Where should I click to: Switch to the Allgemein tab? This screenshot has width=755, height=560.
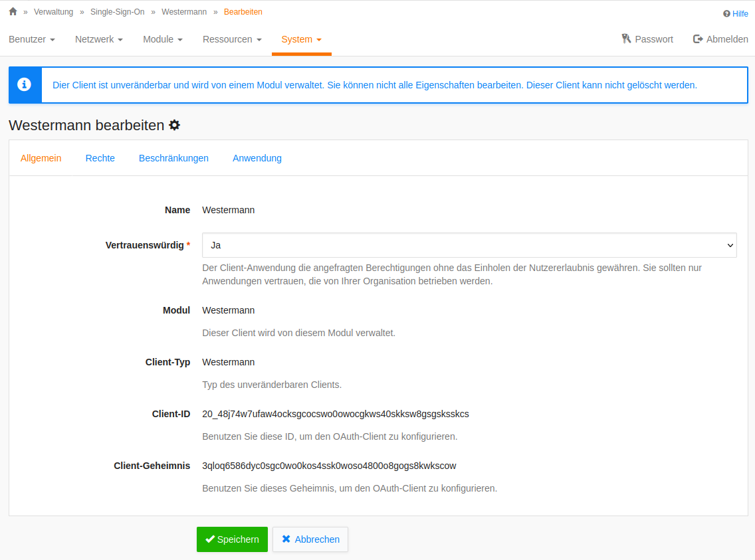click(41, 158)
